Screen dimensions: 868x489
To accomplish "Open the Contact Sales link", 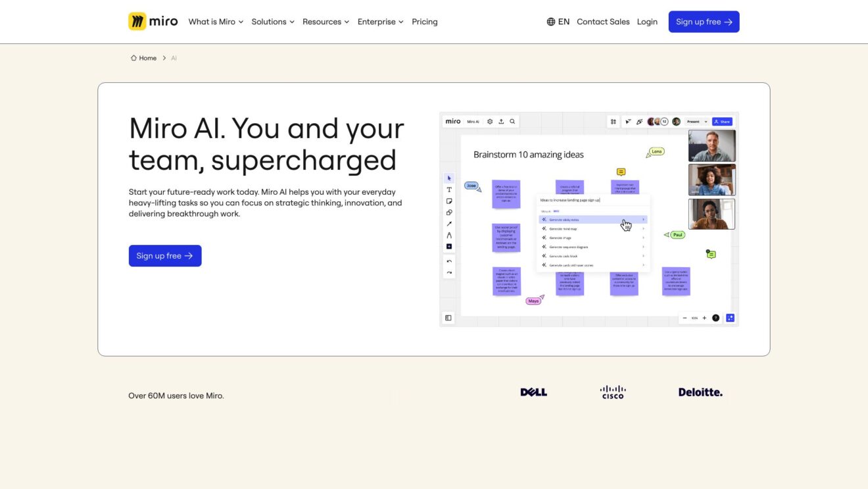I will coord(603,22).
